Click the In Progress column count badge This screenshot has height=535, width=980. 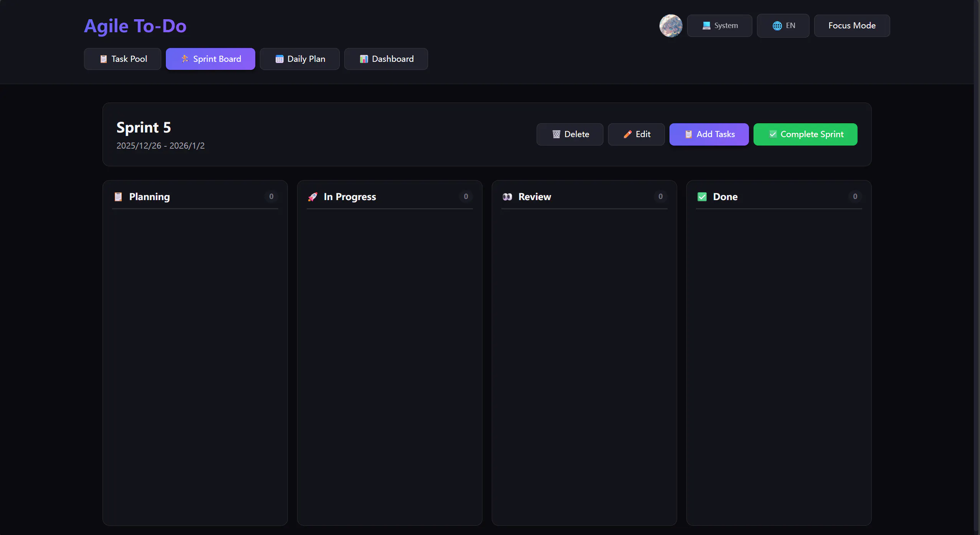pos(466,196)
